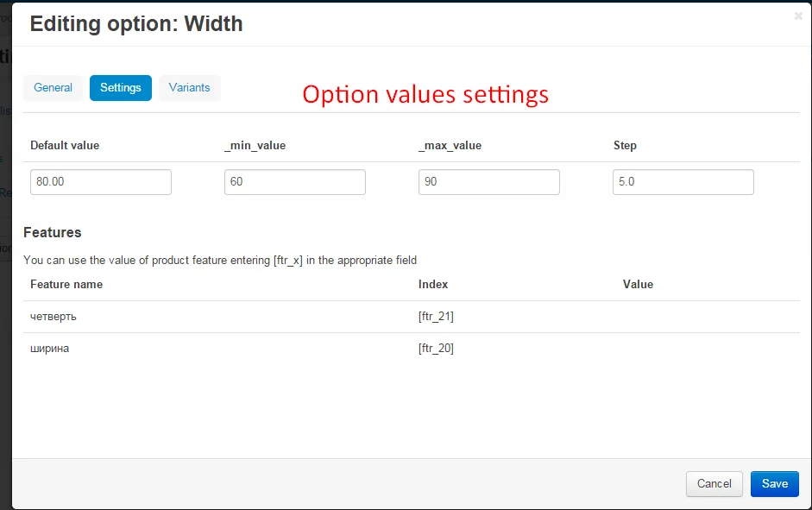Click the Default value field containing 80.00
This screenshot has height=510, width=812.
tap(101, 182)
